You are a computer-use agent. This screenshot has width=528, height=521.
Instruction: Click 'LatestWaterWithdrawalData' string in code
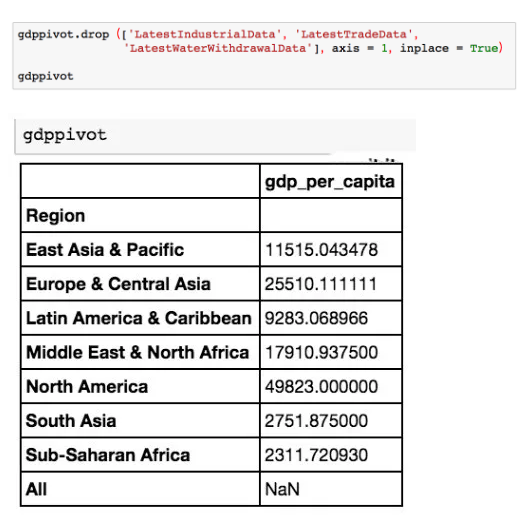pos(218,48)
